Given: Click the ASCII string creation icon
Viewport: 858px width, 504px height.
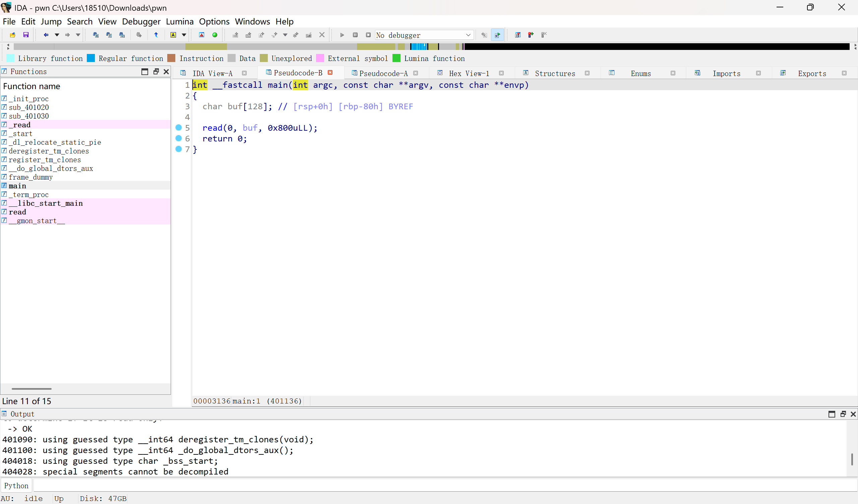Looking at the screenshot, I should coord(261,35).
